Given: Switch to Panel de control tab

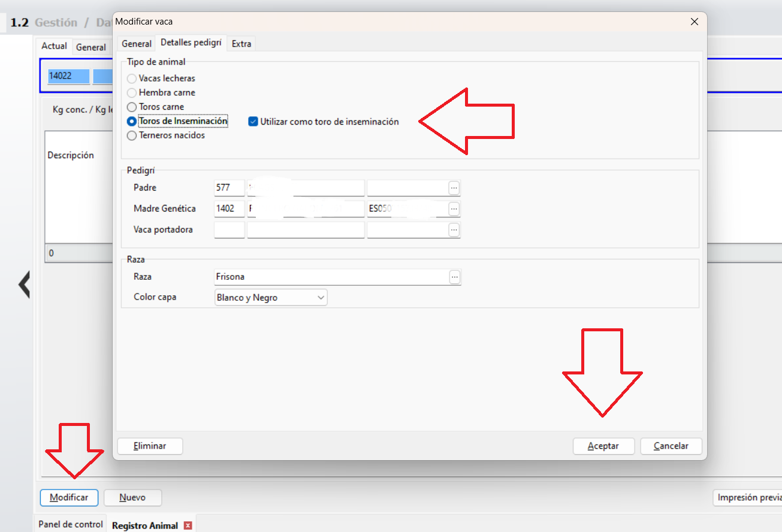Looking at the screenshot, I should (x=71, y=524).
